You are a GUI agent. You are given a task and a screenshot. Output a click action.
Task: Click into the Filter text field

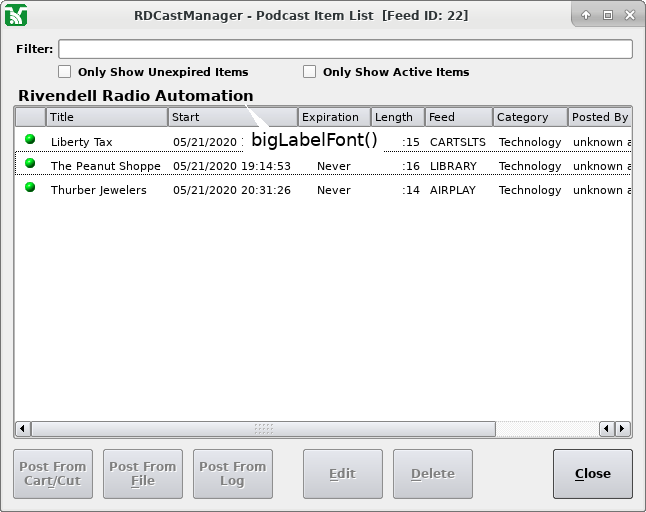(x=345, y=49)
